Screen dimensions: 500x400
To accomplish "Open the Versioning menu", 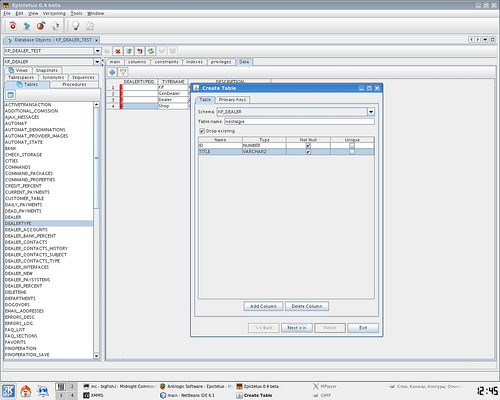I will pyautogui.click(x=54, y=13).
